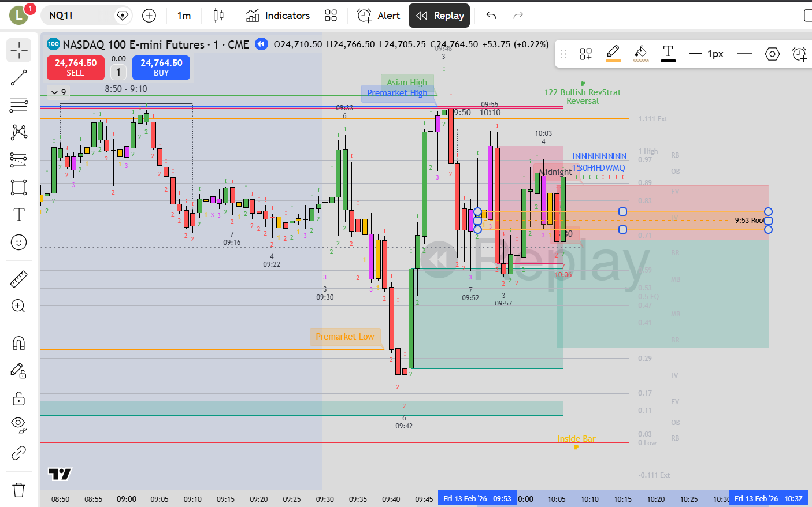
Task: Click the floating toolbar drag handle
Action: click(x=563, y=54)
